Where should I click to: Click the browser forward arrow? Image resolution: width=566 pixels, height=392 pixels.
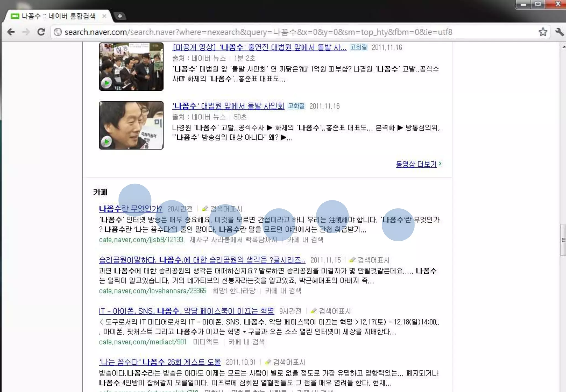(x=26, y=32)
